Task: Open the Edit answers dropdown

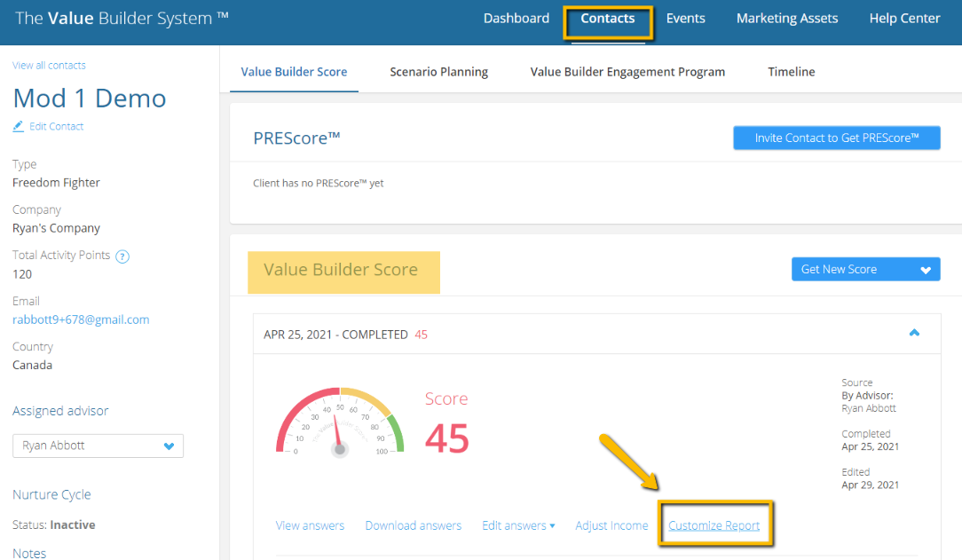Action: [518, 525]
